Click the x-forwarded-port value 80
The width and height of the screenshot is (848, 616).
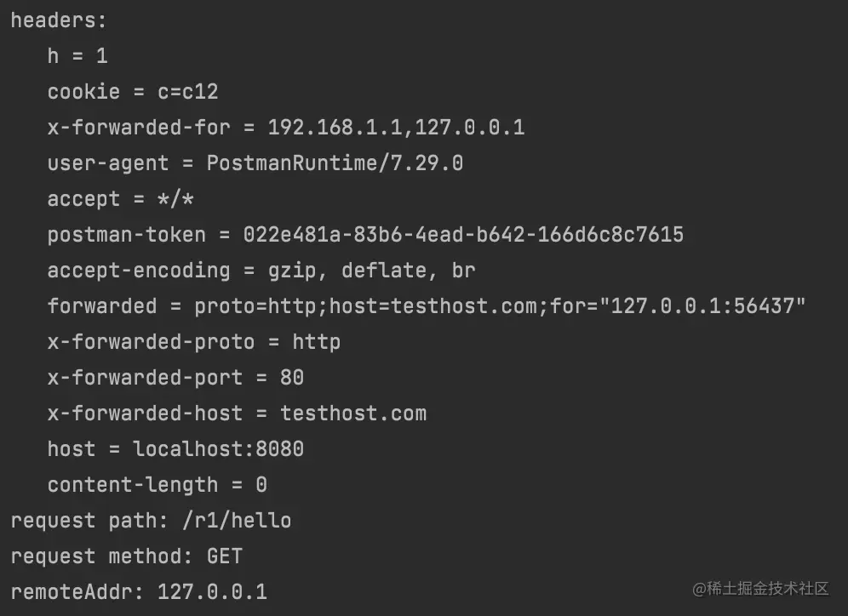coord(292,378)
